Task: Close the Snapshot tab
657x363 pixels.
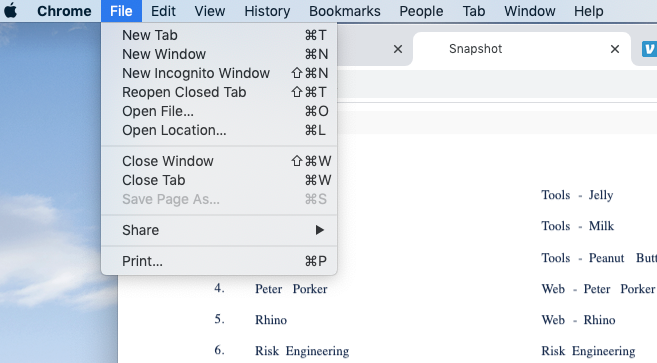Action: coord(615,49)
